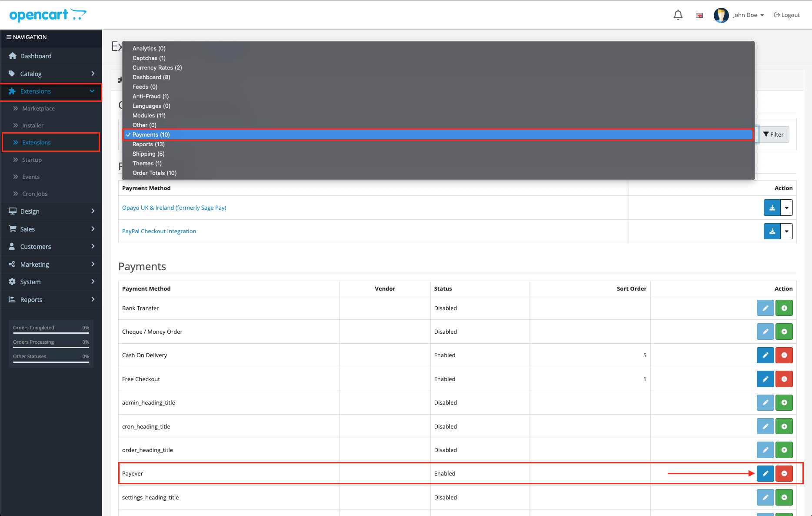Uninstall Free Checkout method
812x516 pixels.
pos(784,379)
